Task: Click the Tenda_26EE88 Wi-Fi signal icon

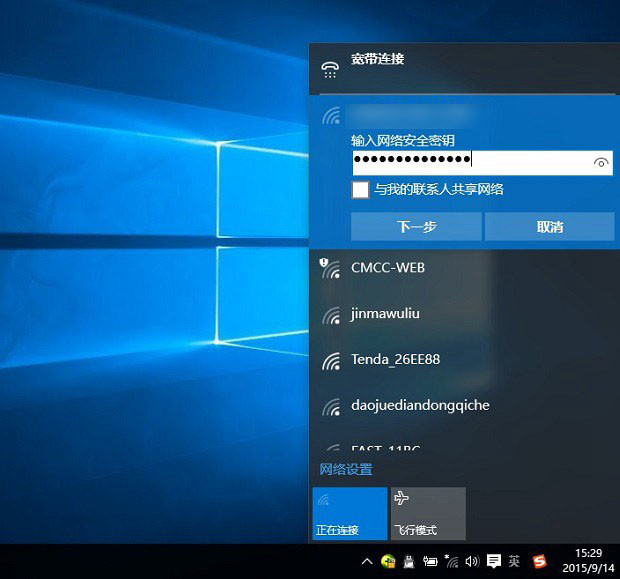Action: tap(331, 361)
